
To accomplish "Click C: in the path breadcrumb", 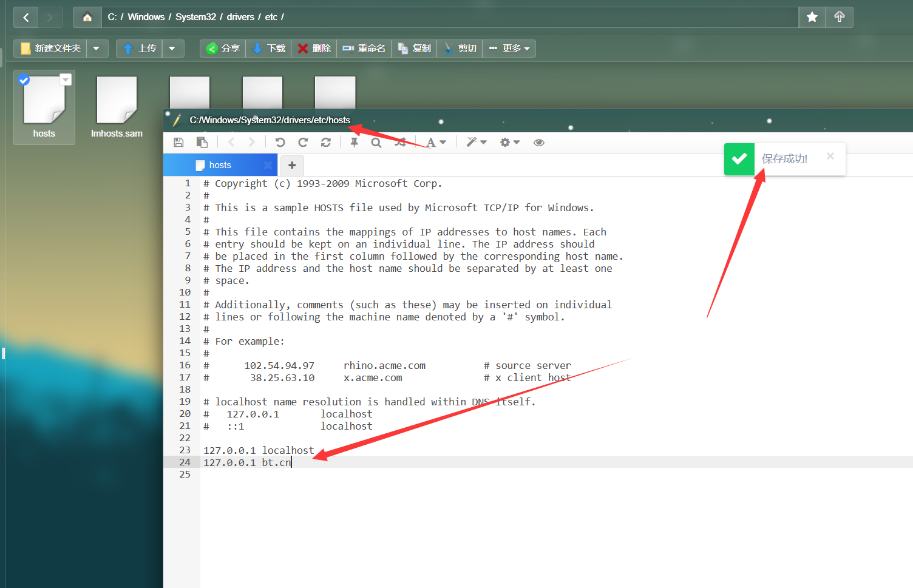I will point(112,17).
